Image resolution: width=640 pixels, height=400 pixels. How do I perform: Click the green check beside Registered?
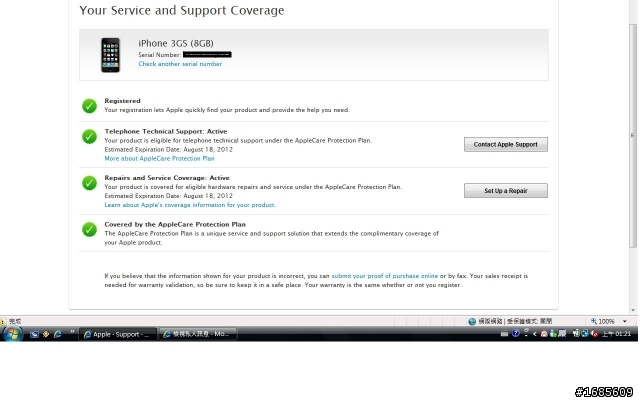(89, 106)
